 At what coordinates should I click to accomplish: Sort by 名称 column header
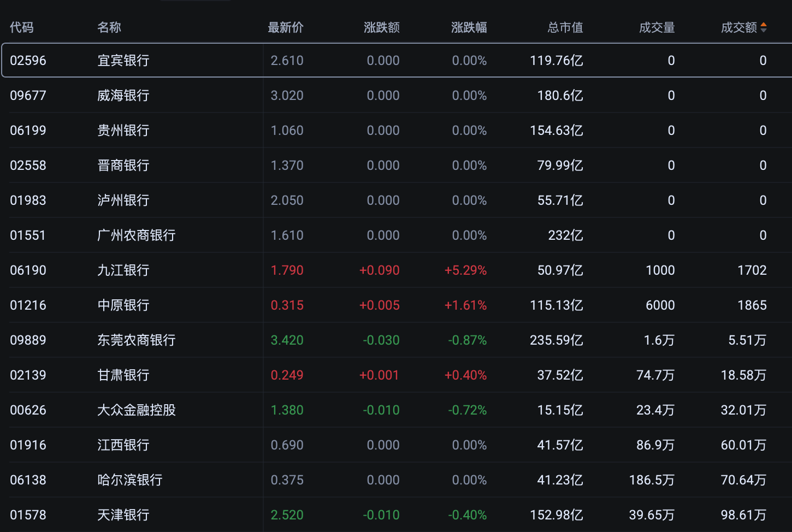pyautogui.click(x=109, y=27)
